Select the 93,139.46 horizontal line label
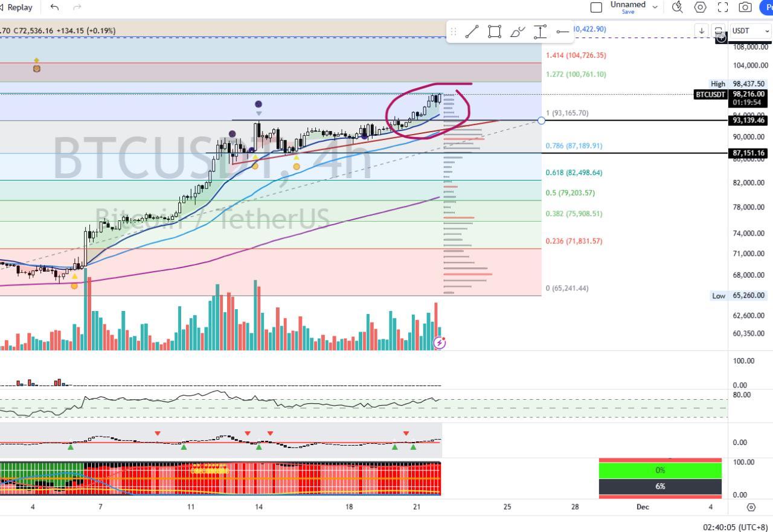 (x=749, y=120)
